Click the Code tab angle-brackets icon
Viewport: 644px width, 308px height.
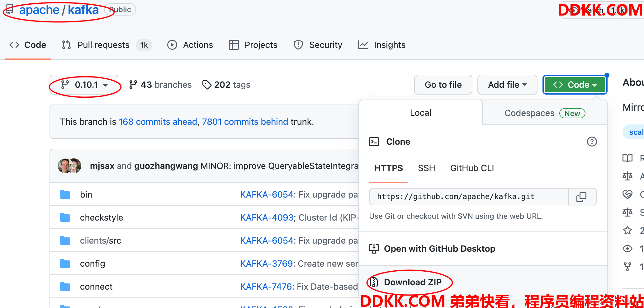click(14, 45)
